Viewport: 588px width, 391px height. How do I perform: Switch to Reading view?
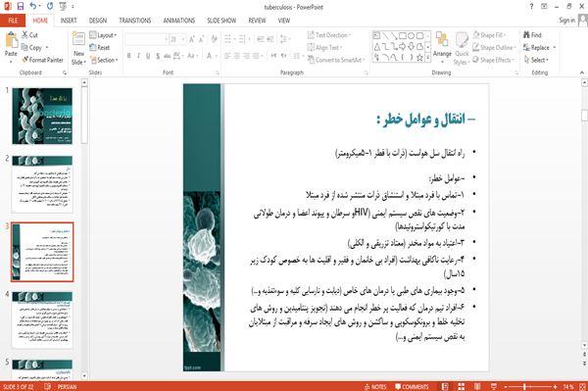[477, 386]
